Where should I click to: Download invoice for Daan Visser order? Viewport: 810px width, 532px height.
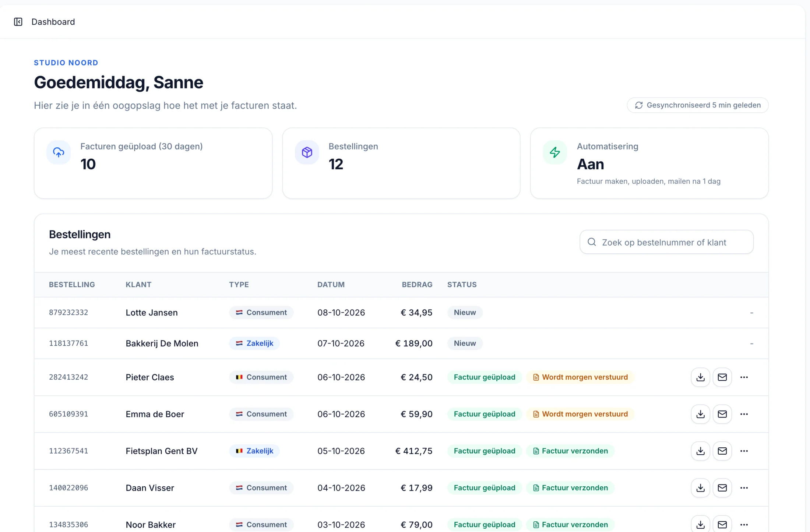tap(700, 487)
